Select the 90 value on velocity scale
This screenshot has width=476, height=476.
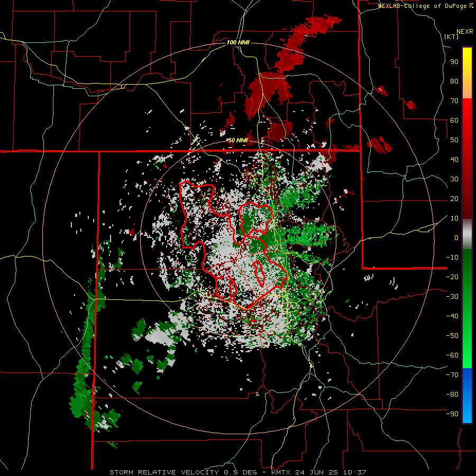pyautogui.click(x=454, y=62)
